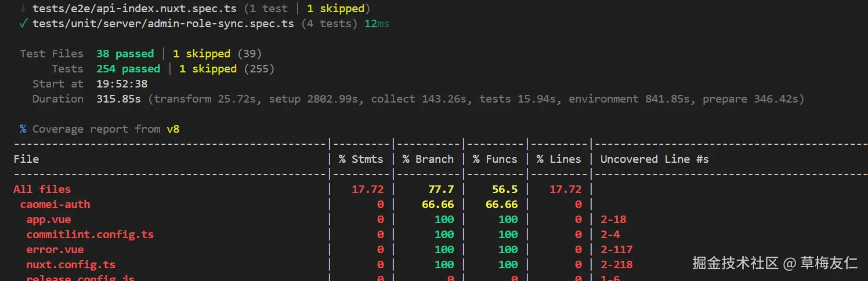Click nuxt.config.ts's 100 branch coverage value

[444, 265]
